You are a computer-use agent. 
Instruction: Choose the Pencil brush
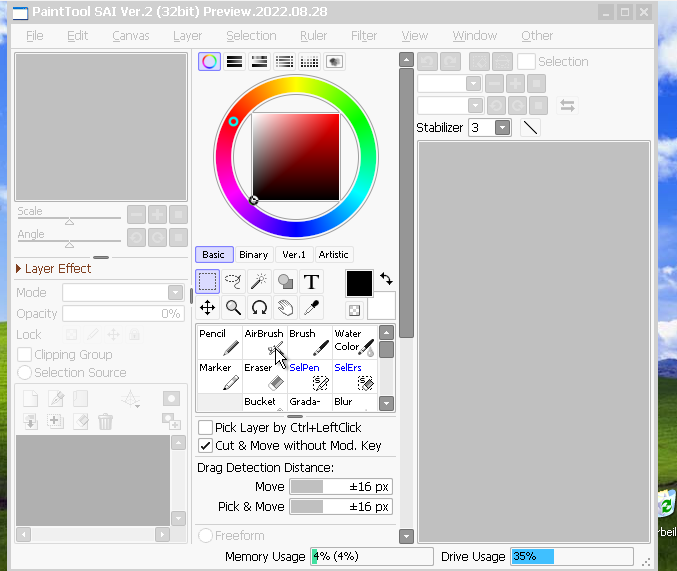[x=219, y=343]
